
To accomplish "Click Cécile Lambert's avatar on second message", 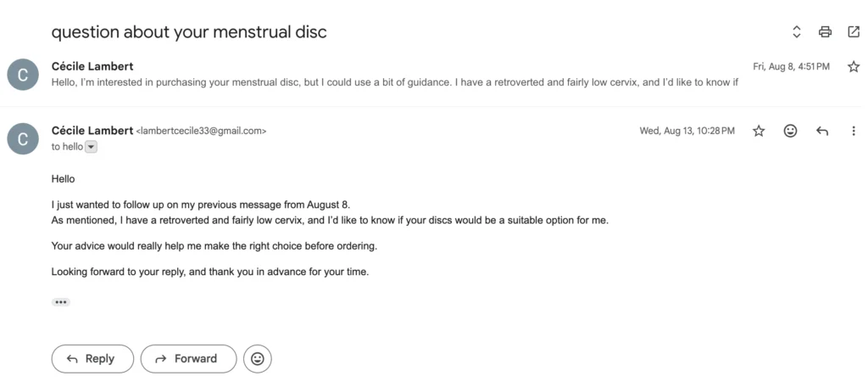I will [x=23, y=139].
